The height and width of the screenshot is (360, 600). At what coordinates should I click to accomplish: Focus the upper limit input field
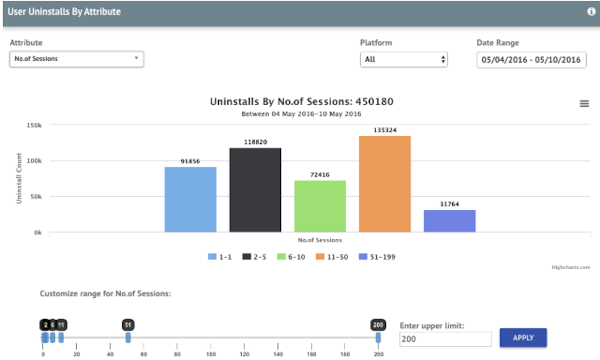(445, 339)
